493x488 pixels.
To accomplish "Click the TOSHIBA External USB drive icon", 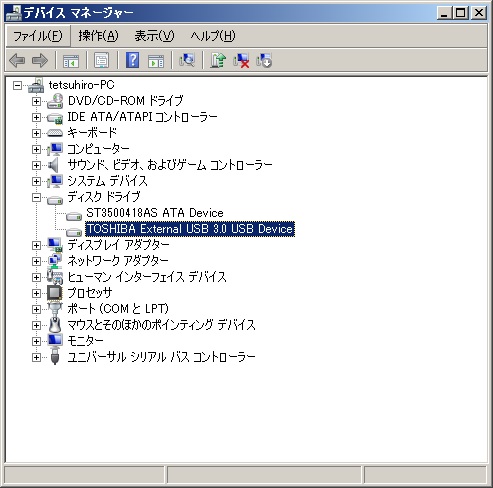I will 74,231.
